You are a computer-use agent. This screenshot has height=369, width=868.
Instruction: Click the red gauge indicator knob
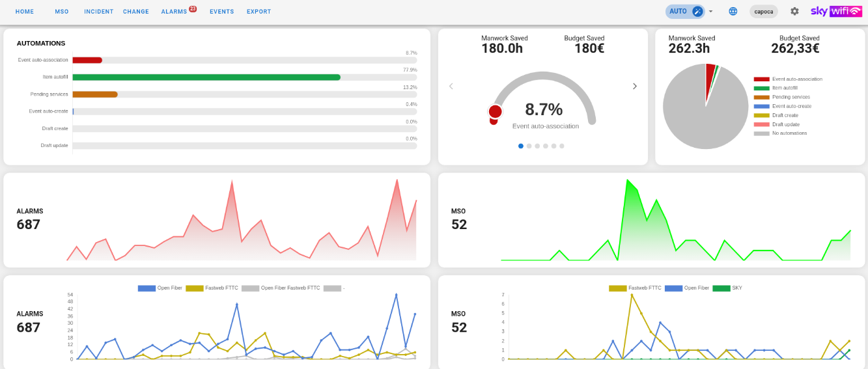tap(495, 112)
